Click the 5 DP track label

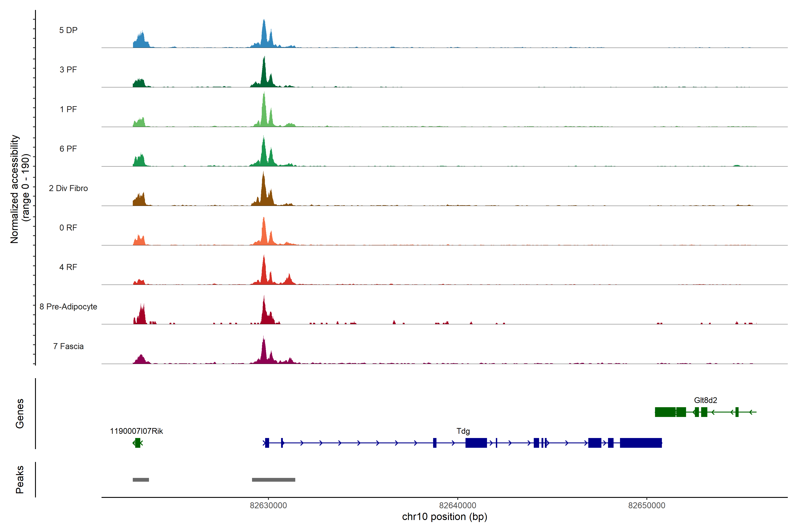[68, 30]
